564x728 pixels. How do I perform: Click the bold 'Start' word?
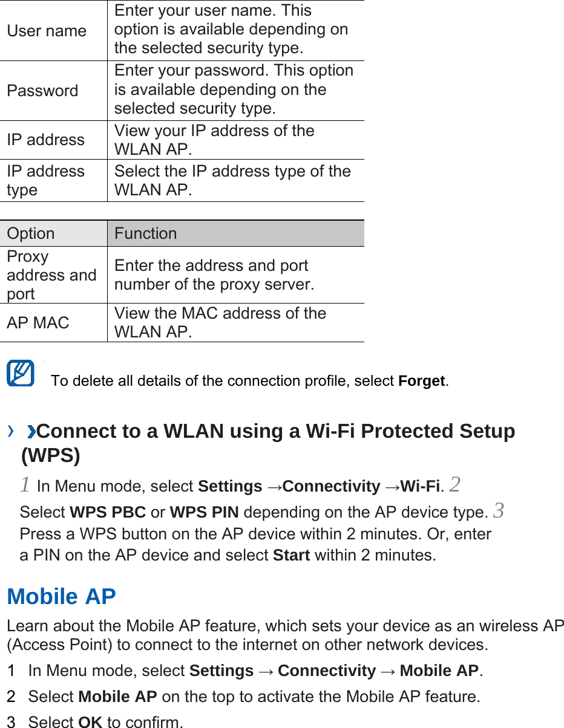pyautogui.click(x=292, y=555)
